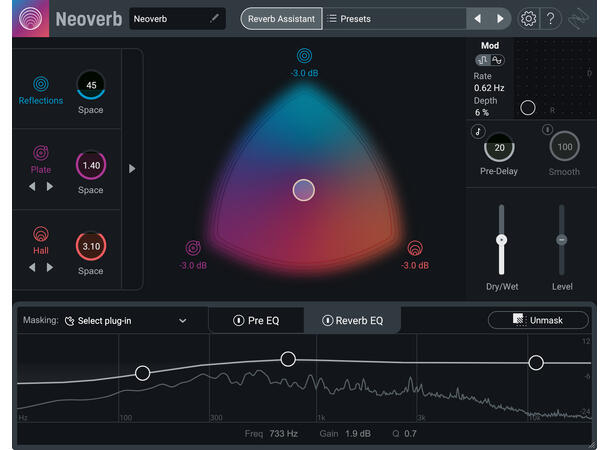Open the settings gear
The image size is (610, 450).
click(528, 18)
